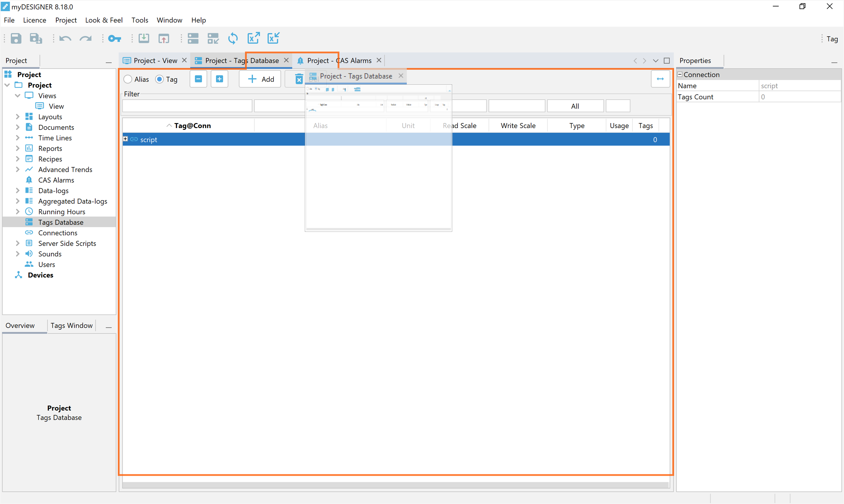Viewport: 844px width, 504px height.
Task: Undo the last action via the toolbar
Action: pos(65,38)
